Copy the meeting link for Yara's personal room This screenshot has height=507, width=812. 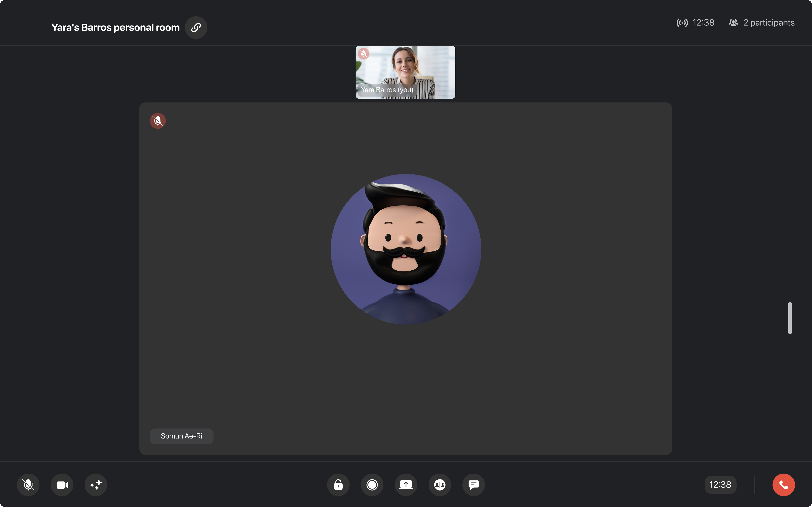(x=196, y=28)
